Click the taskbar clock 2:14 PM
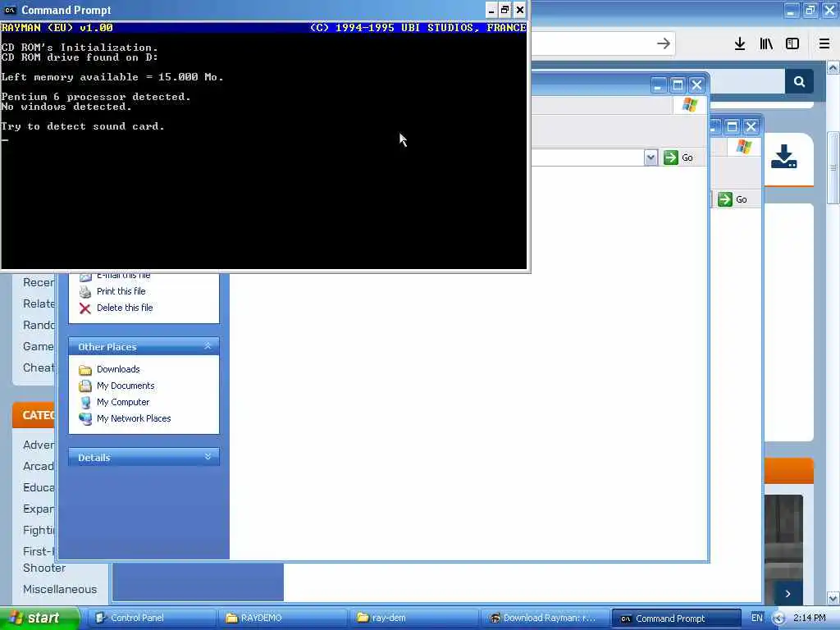Screen dimensions: 840x630 810,618
